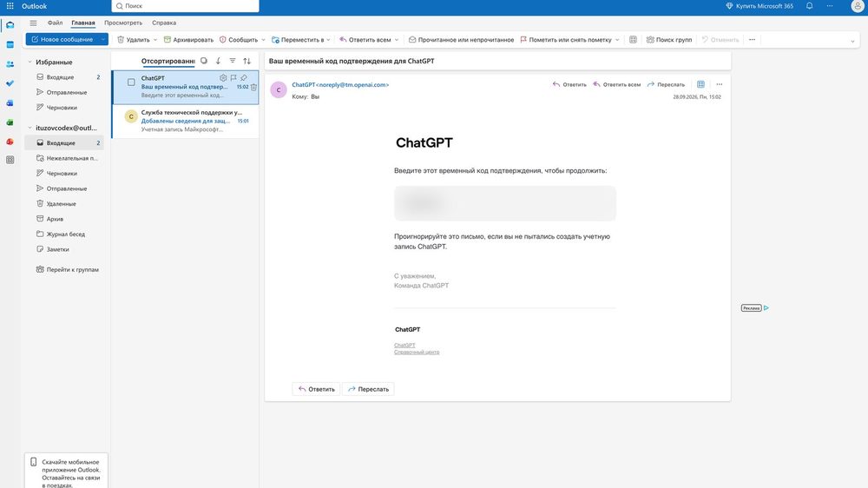868x488 pixels.
Task: Open Inbox under Favorites
Action: pos(64,77)
